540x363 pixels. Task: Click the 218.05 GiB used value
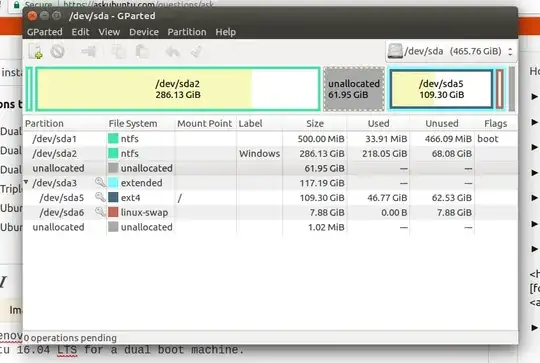pos(384,154)
